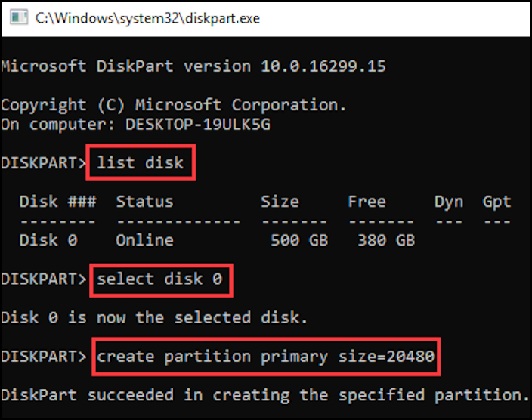Screen dimensions: 532x420
Task: Click the "Dyn" column header
Action: (448, 202)
